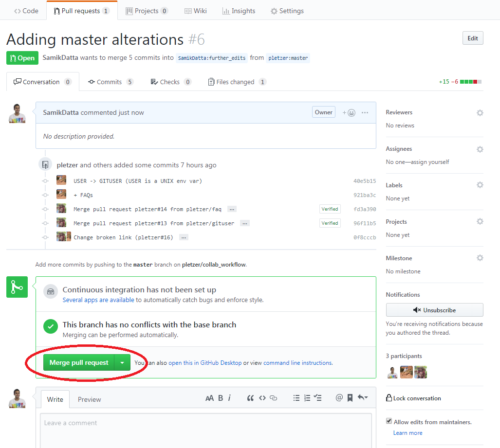The height and width of the screenshot is (448, 500).
Task: Add a numbered list
Action: (x=307, y=398)
